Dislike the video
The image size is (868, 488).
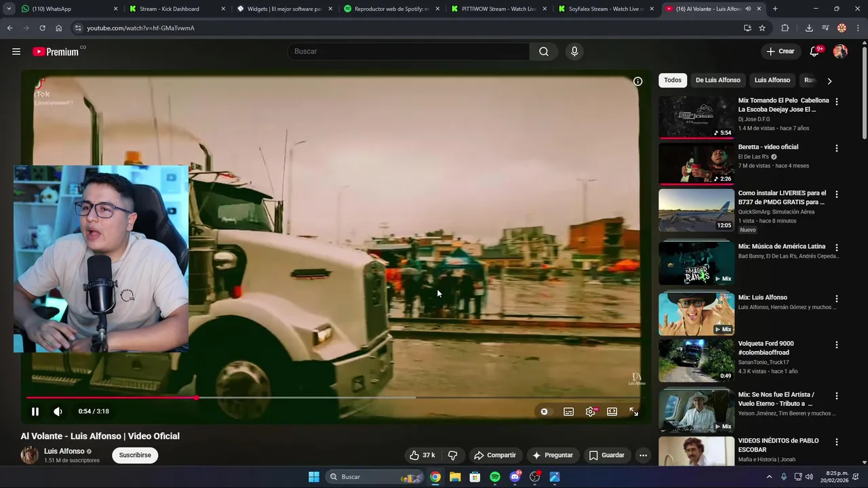click(453, 455)
